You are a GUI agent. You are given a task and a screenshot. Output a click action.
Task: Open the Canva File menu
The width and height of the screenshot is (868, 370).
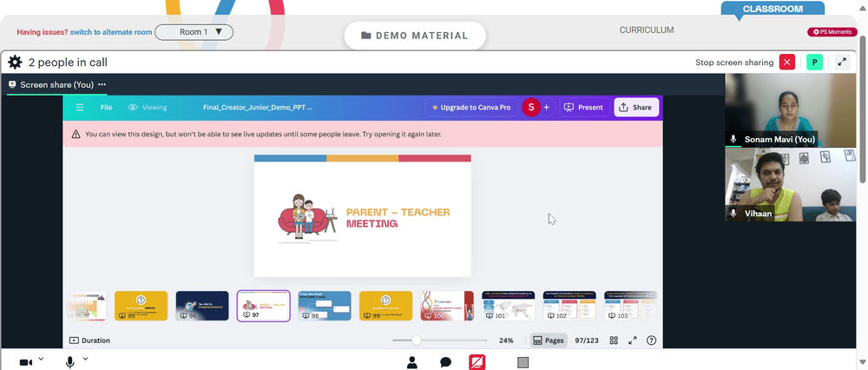point(106,108)
